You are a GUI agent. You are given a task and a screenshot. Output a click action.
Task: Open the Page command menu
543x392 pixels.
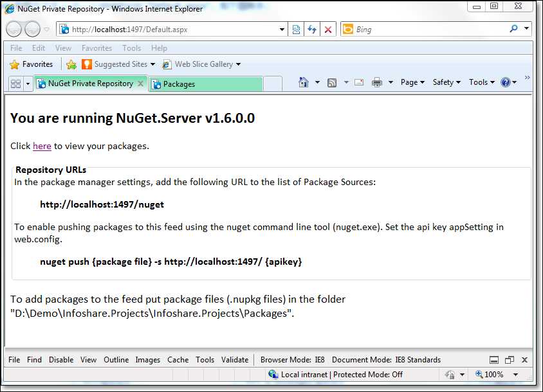click(412, 82)
